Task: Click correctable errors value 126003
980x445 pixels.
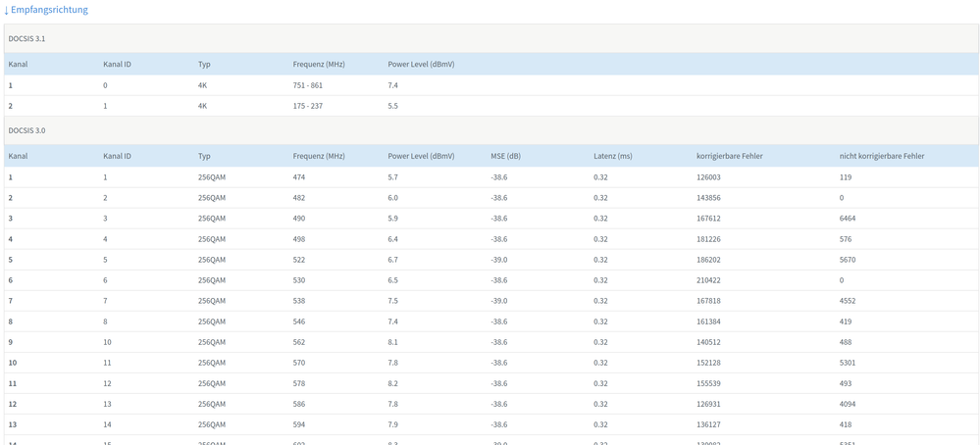Action: coord(708,177)
